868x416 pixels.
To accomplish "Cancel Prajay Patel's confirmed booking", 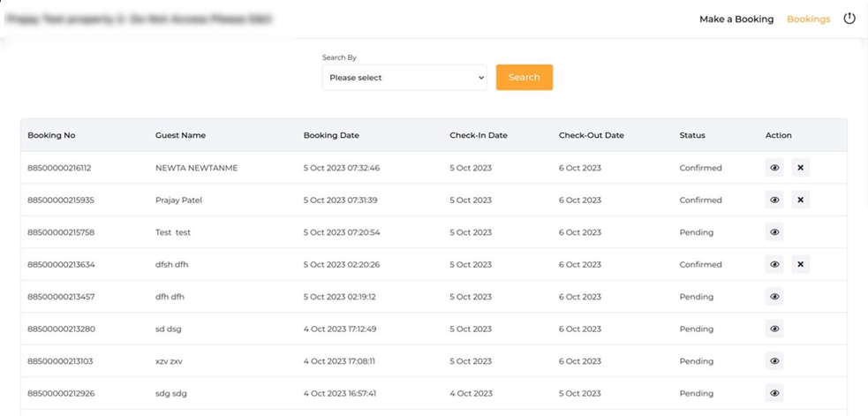I will (800, 200).
